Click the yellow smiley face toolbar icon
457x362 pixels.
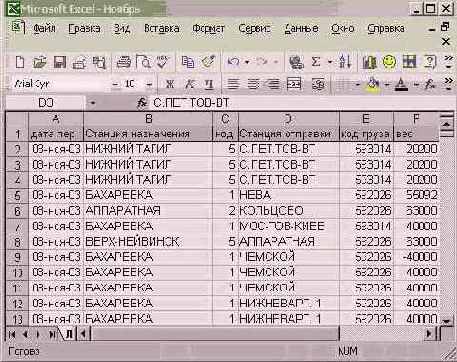(389, 62)
